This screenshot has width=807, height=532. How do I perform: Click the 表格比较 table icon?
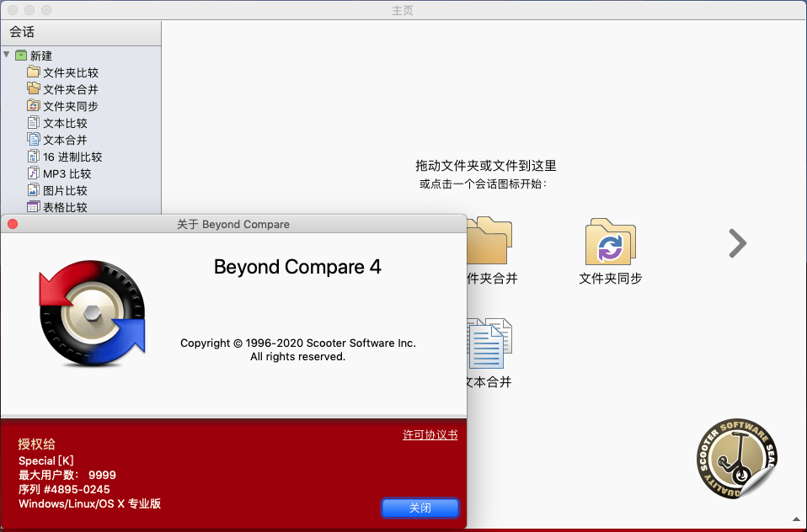34,207
